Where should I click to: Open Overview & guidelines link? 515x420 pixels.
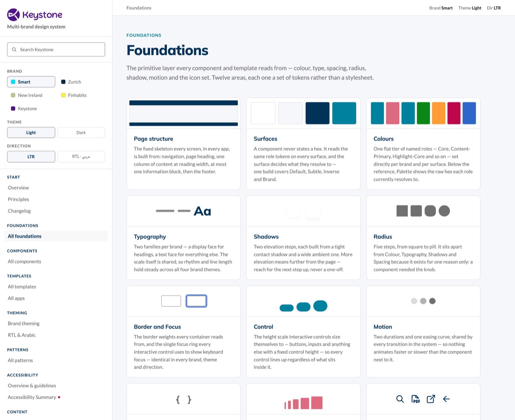[x=56, y=385]
